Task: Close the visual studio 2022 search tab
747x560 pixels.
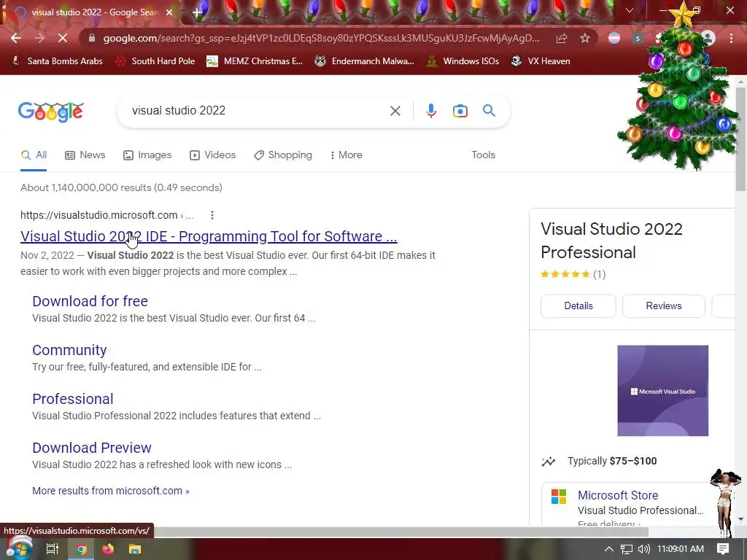Action: [169, 12]
